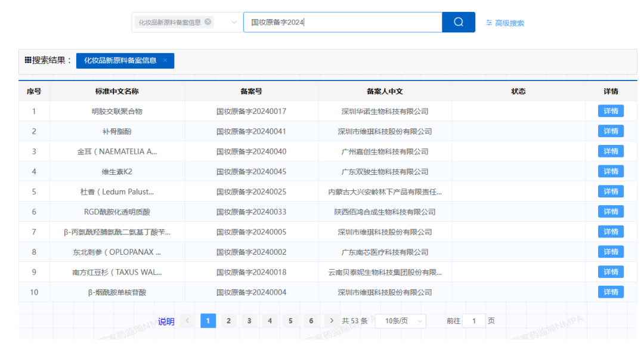The height and width of the screenshot is (346, 644).
Task: Remove the 化妆品新原料备案信息 tag in search selector
Action: coord(208,22)
